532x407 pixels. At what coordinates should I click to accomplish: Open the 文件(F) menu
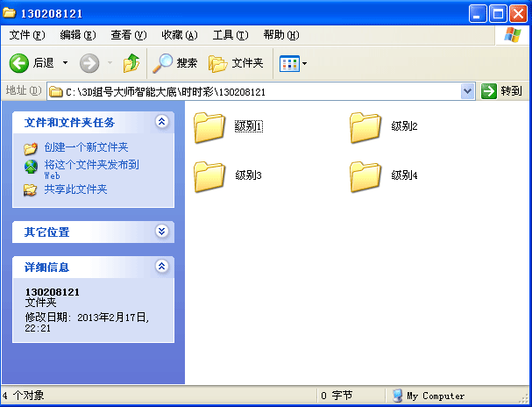pyautogui.click(x=26, y=35)
